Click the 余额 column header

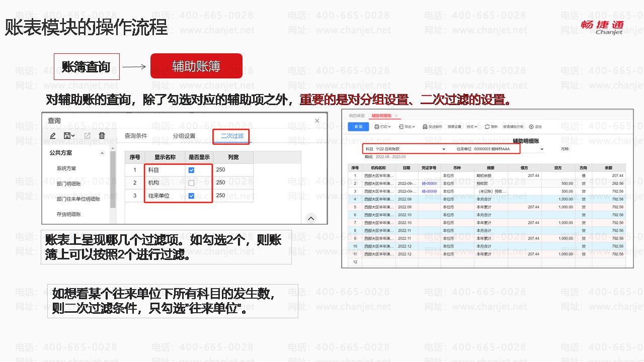click(608, 168)
